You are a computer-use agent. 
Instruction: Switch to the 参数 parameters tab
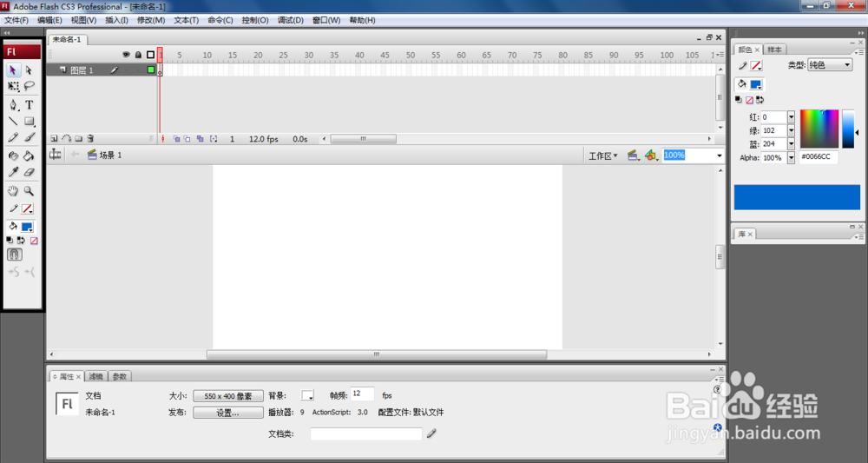coord(120,377)
